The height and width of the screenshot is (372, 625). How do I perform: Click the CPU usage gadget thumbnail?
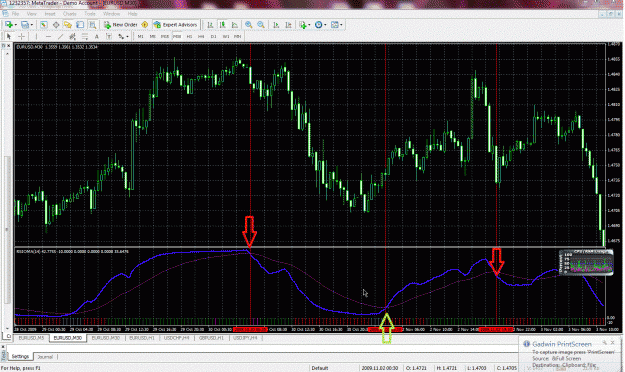[x=586, y=262]
